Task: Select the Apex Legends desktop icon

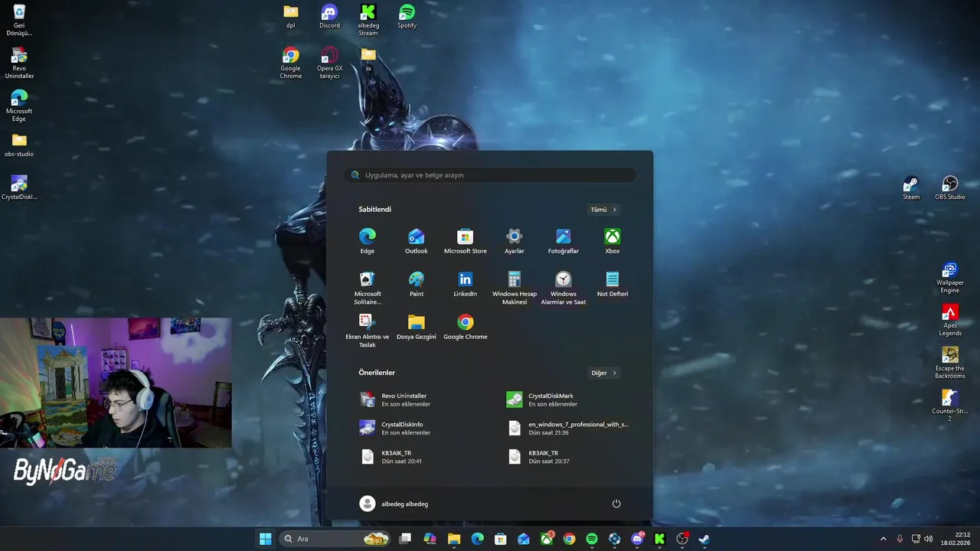Action: coord(950,321)
